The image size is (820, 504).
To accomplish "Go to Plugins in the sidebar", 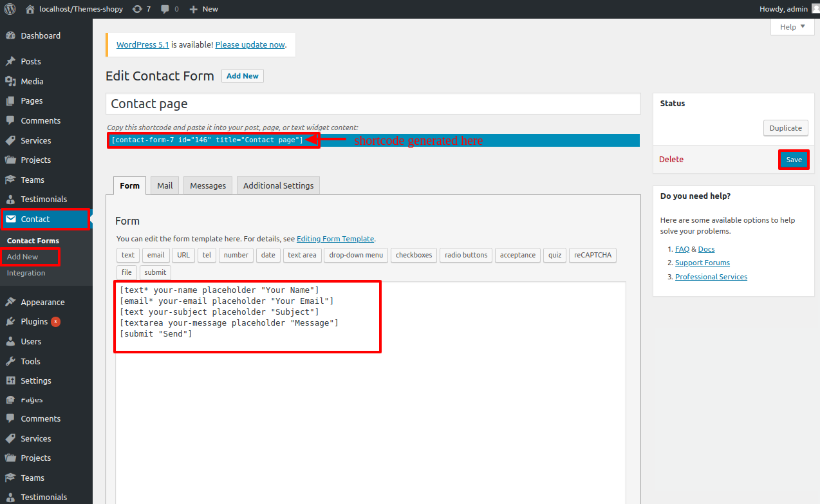I will point(34,322).
